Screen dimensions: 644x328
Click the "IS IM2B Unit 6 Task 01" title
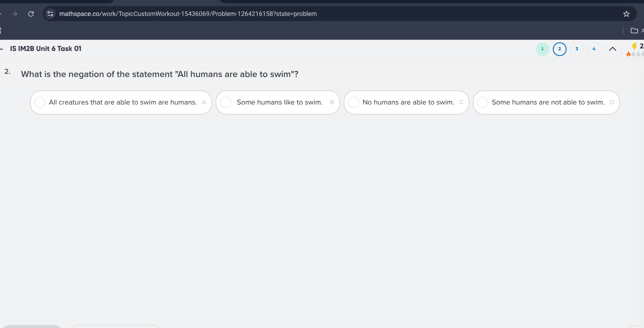tap(46, 48)
